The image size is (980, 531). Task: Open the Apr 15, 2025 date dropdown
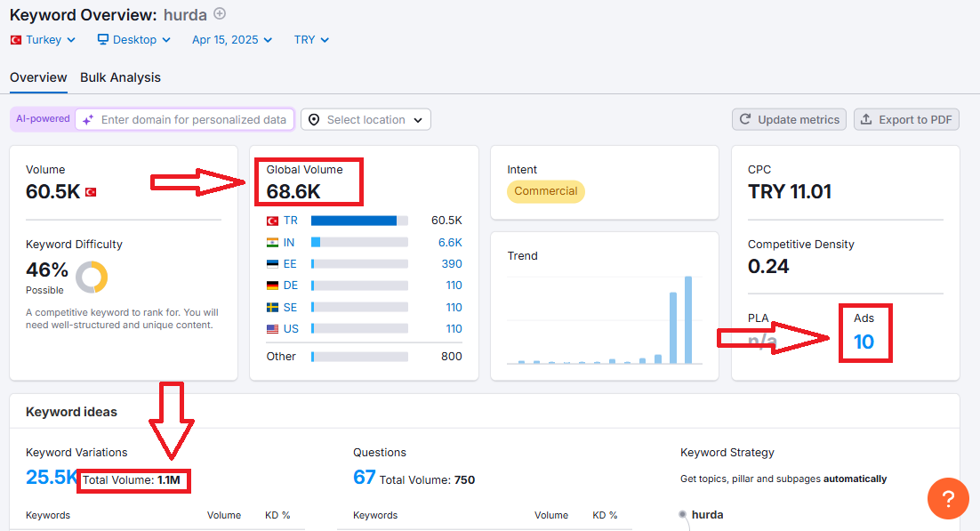[x=232, y=39]
